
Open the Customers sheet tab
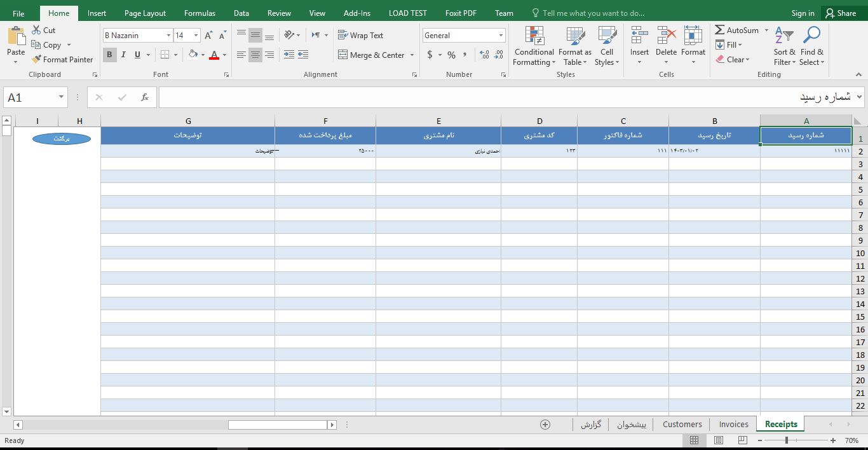[682, 424]
